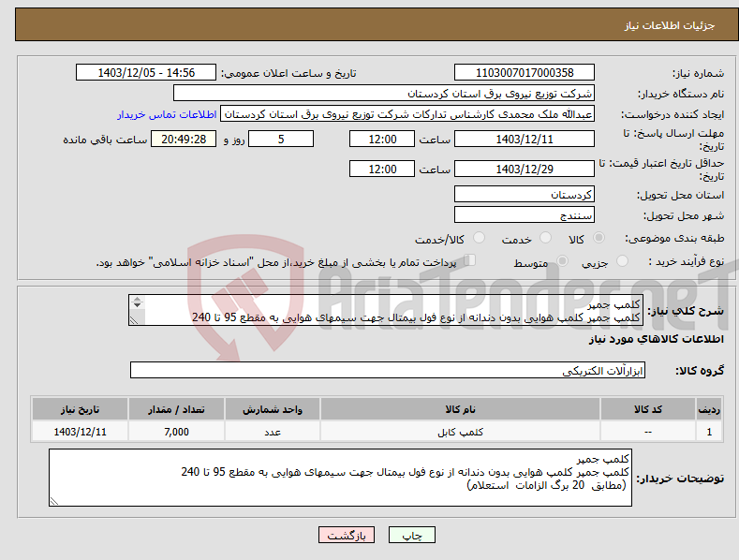Click the delivery city field سنندج
The height and width of the screenshot is (560, 739).
point(525,215)
